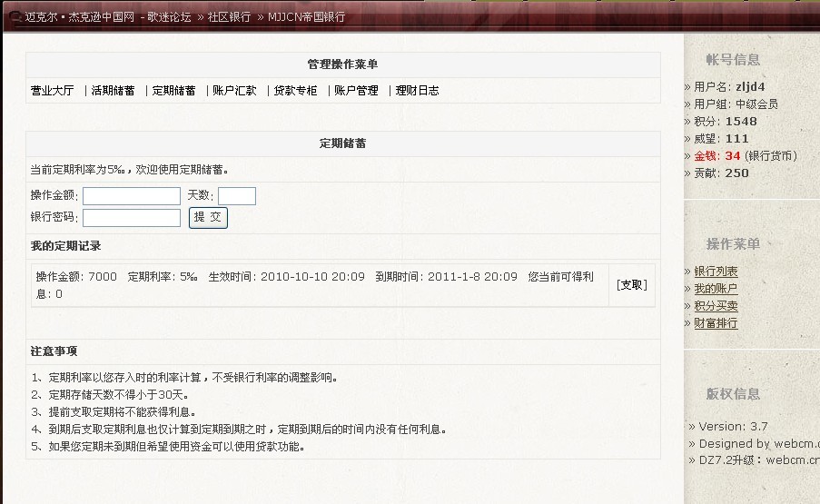Screen dimensions: 820x504
Task: Open 我的账户 sidebar link
Action: pyautogui.click(x=716, y=289)
